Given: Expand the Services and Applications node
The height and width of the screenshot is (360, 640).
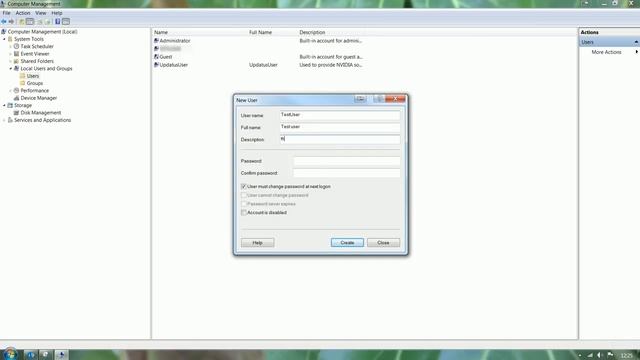Looking at the screenshot, I should tap(4, 120).
